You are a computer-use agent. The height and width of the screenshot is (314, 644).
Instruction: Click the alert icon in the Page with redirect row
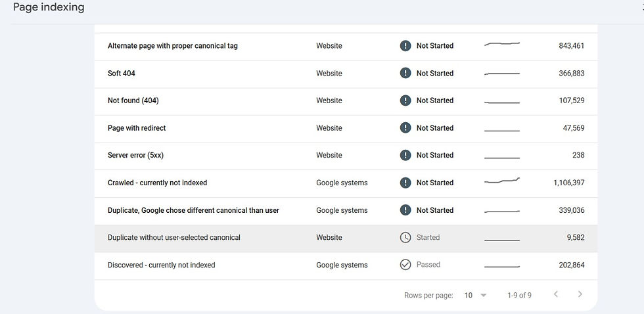(405, 128)
